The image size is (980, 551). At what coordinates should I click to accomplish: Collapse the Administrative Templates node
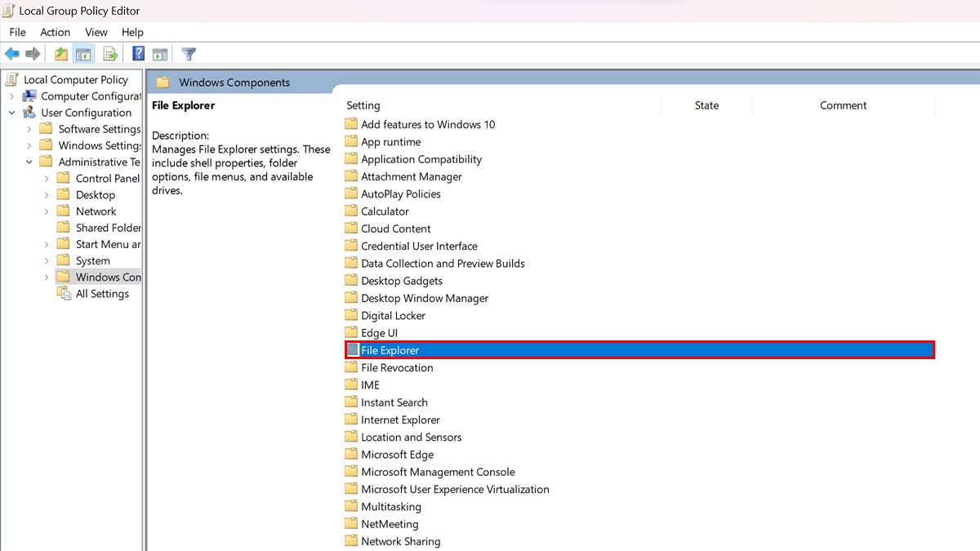click(x=29, y=162)
